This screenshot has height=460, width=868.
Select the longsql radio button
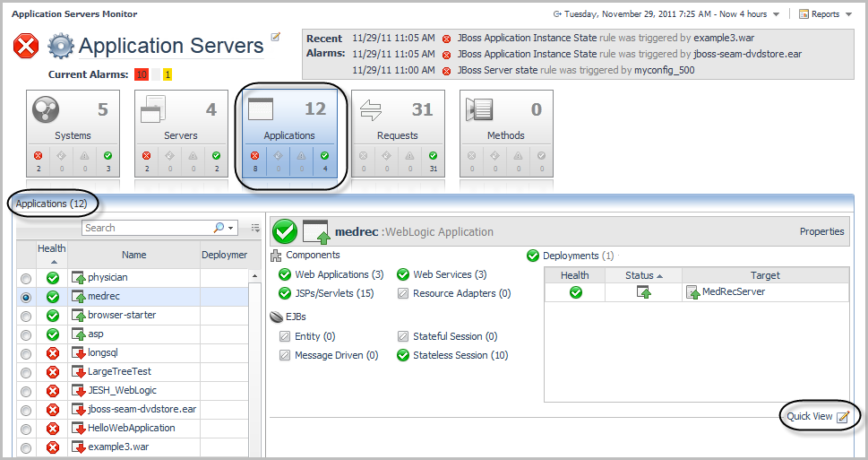pyautogui.click(x=26, y=353)
